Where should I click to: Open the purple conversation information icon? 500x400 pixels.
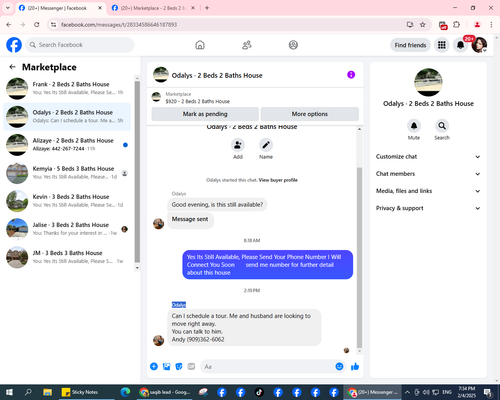pos(351,75)
